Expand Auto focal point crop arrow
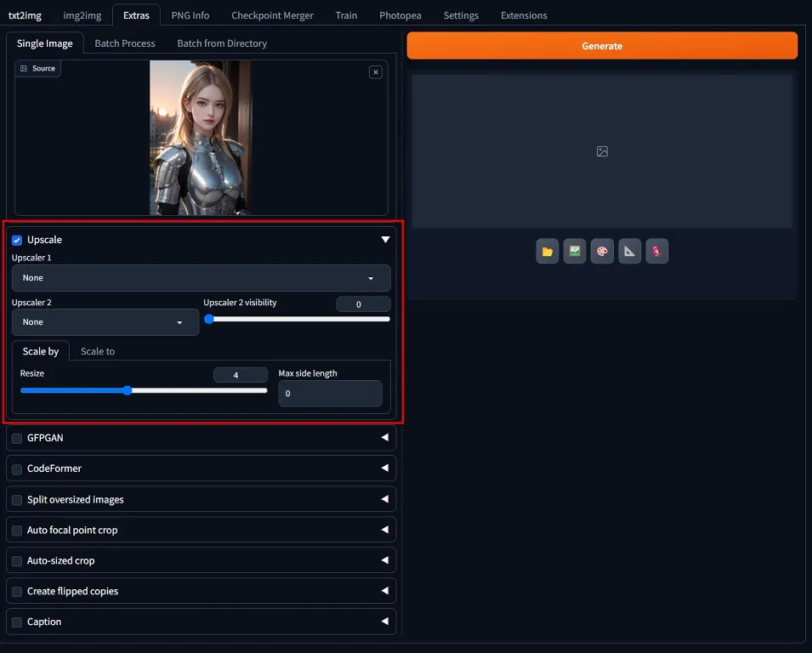Image resolution: width=812 pixels, height=653 pixels. tap(385, 530)
